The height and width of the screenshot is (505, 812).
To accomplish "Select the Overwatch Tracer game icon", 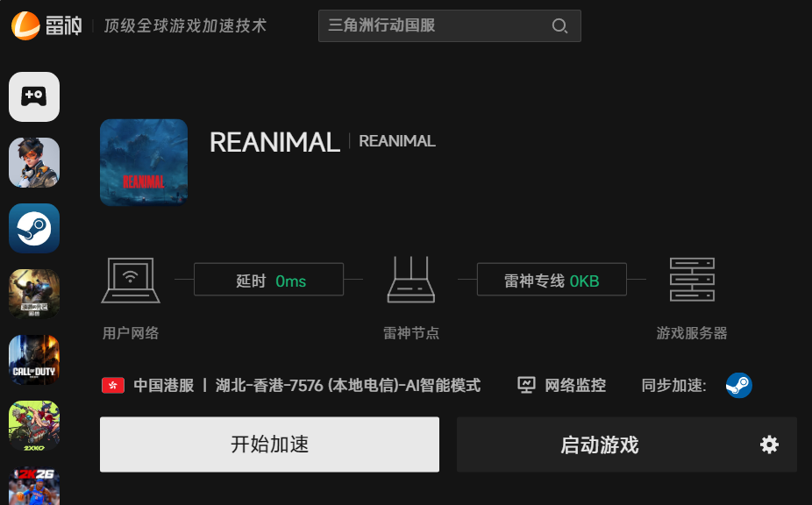I will point(34,163).
